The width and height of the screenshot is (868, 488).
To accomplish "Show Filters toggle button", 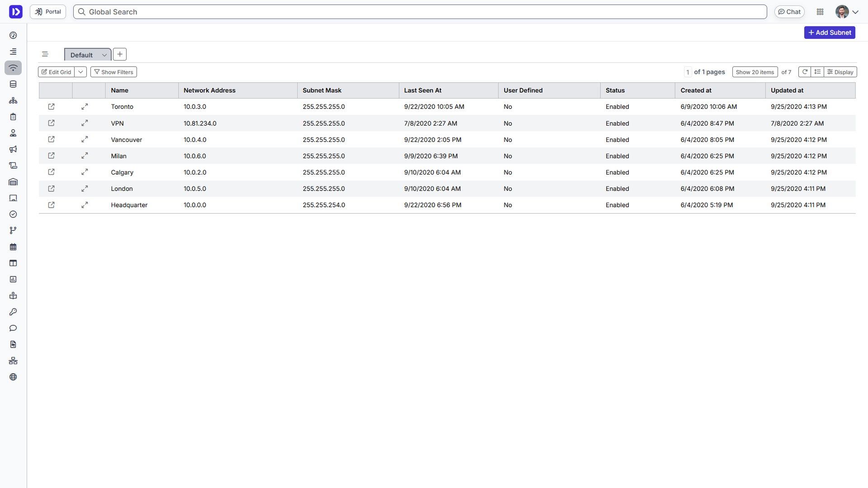I will (x=113, y=72).
